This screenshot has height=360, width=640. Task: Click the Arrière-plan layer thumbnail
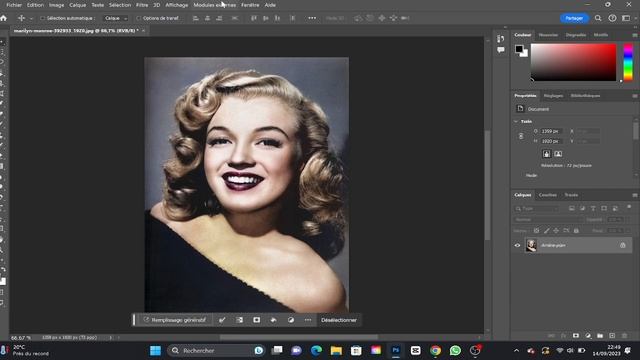point(531,245)
